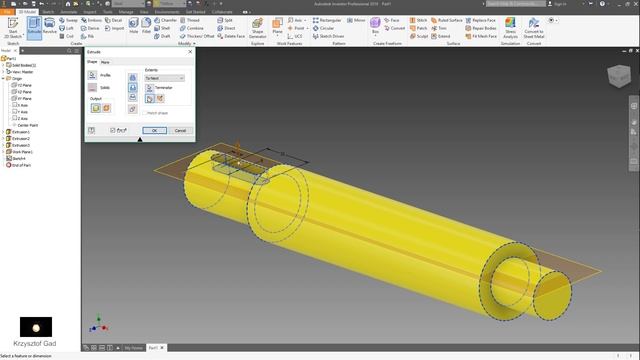Select the Revolve tool

tap(49, 26)
